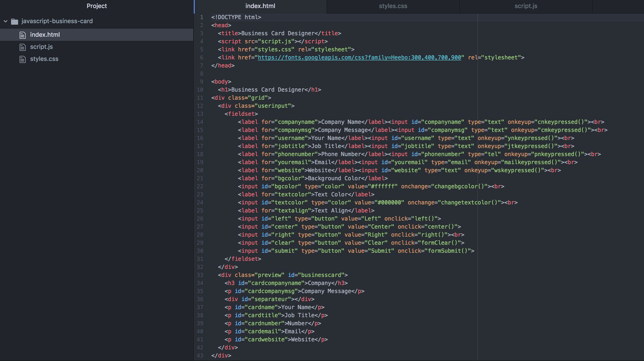Select styles.css in the project tree
This screenshot has height=361, width=644.
pos(97,59)
